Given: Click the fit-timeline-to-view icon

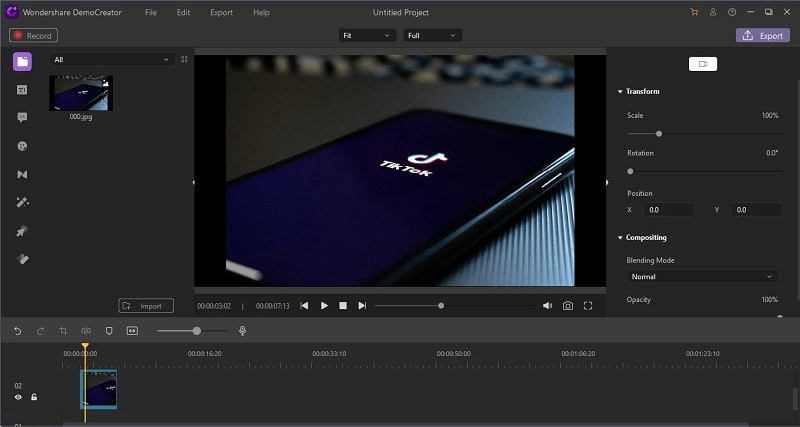Looking at the screenshot, I should 132,331.
